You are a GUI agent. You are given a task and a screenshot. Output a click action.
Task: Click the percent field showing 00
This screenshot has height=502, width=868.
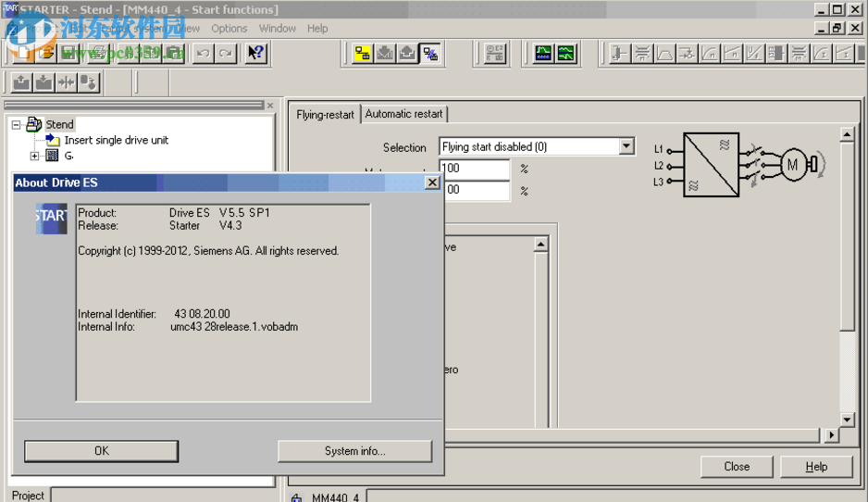pyautogui.click(x=477, y=190)
